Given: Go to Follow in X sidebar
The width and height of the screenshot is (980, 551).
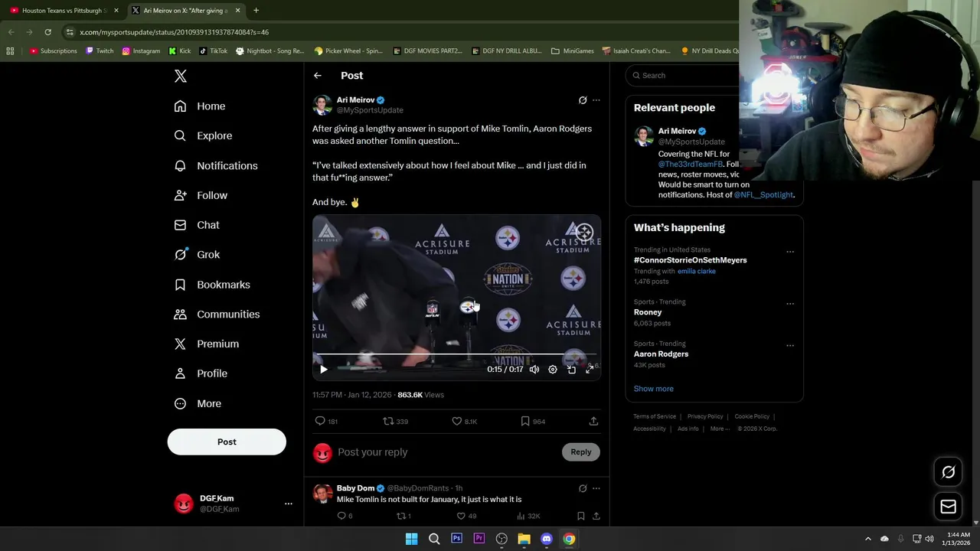Looking at the screenshot, I should point(201,195).
